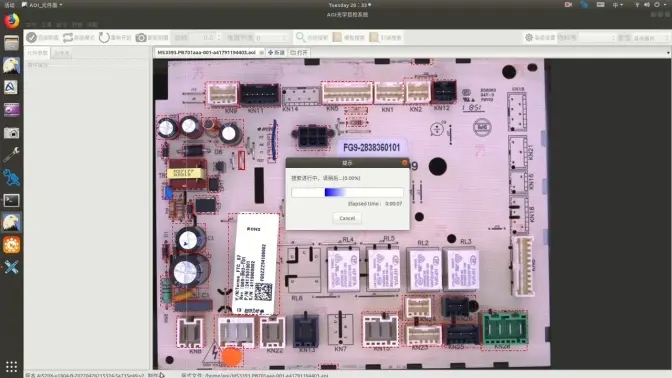This screenshot has width=672, height=378.
Task: Click the green KN26 connector on the board
Action: [x=505, y=328]
